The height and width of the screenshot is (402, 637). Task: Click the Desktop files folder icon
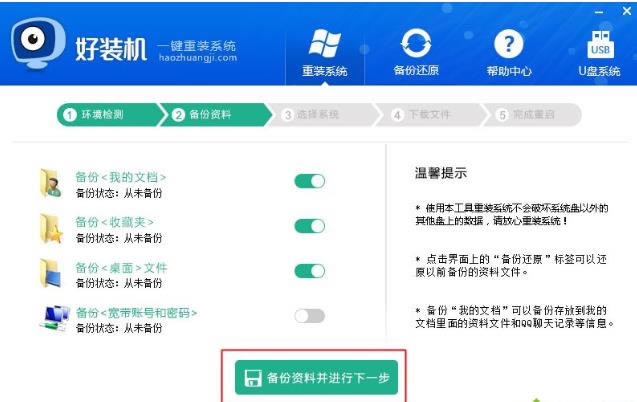pyautogui.click(x=51, y=273)
